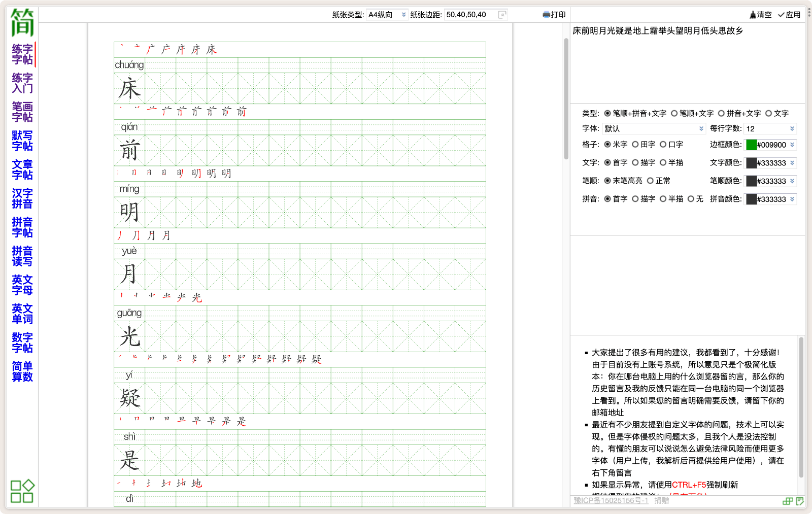The image size is (812, 514).
Task: Click the green boxes icon next to the feedback icon
Action: click(788, 501)
